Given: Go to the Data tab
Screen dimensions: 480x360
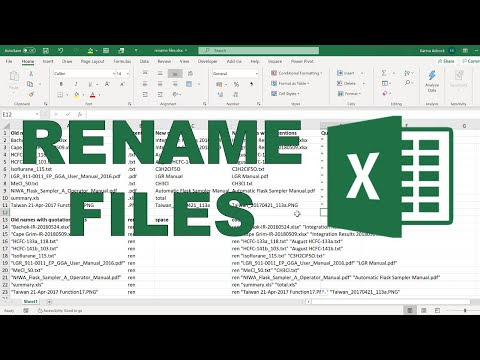Looking at the screenshot, I should click(144, 61).
